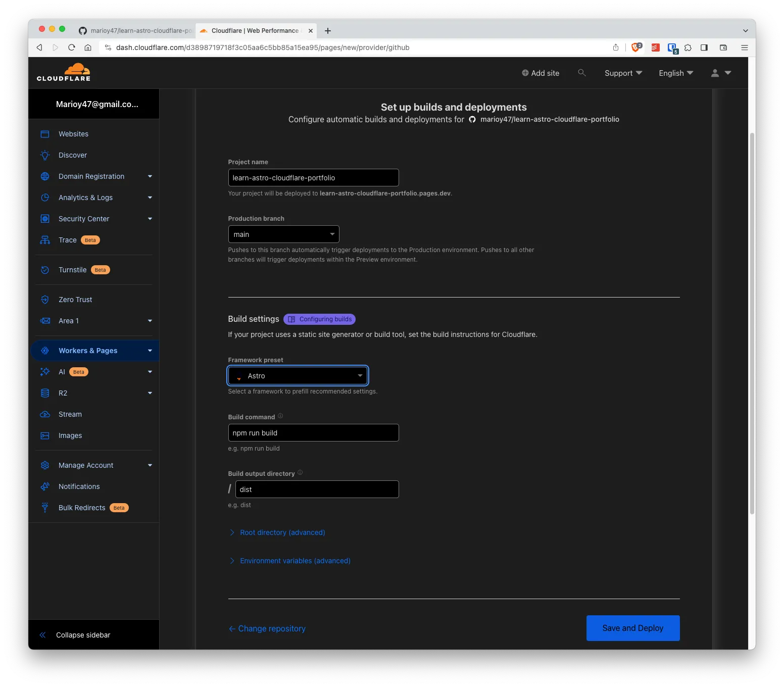This screenshot has height=687, width=784.
Task: Open the browser extensions puzzle icon
Action: pos(688,47)
